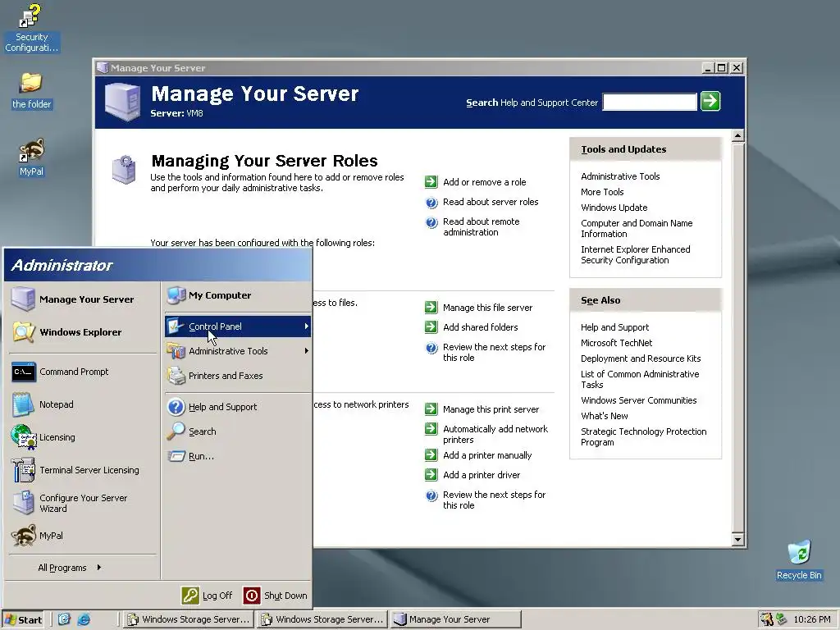
Task: Click green arrow beside Add or remove a role
Action: (431, 181)
